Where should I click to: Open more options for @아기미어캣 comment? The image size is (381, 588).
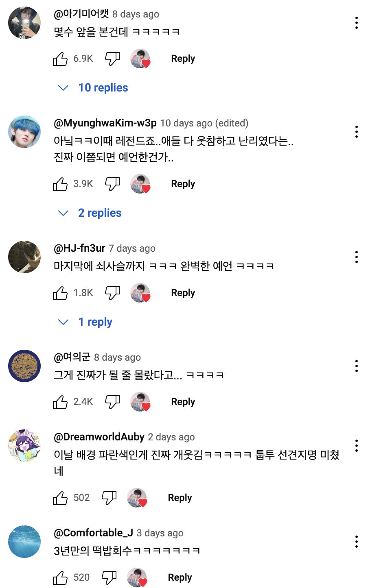coord(357,23)
